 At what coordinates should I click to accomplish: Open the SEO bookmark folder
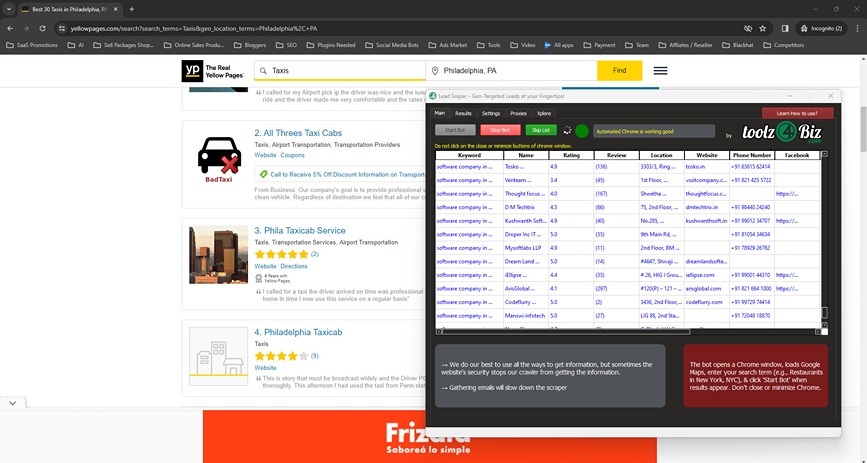(286, 45)
